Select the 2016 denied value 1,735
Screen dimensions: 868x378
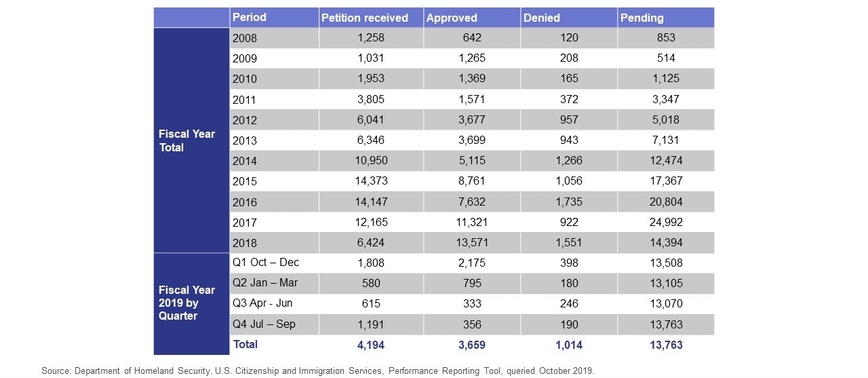click(569, 202)
